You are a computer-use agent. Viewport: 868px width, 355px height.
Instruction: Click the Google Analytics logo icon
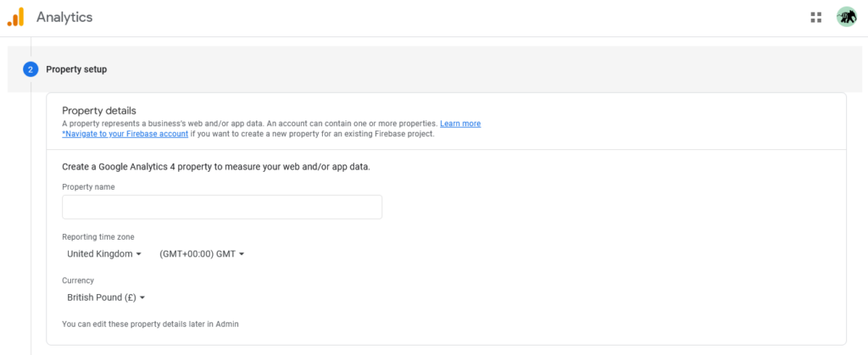15,17
